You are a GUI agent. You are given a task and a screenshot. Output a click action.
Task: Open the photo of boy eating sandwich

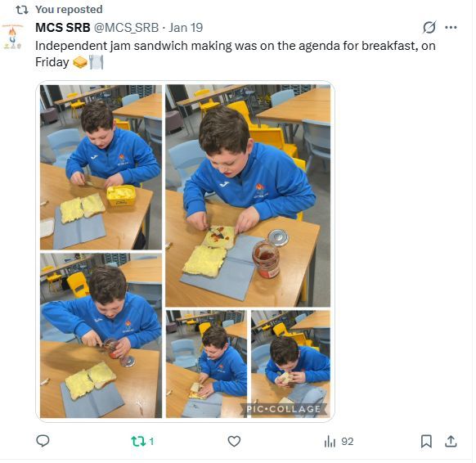[290, 364]
